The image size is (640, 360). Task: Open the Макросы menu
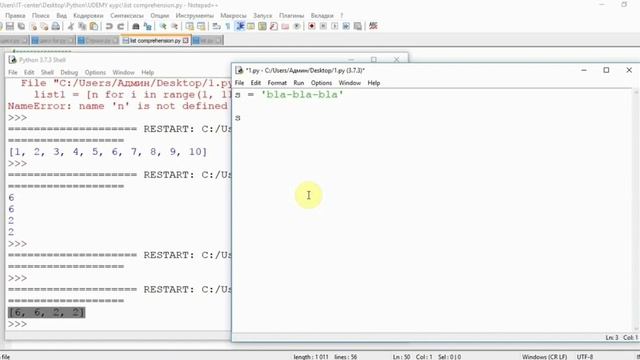(233, 16)
